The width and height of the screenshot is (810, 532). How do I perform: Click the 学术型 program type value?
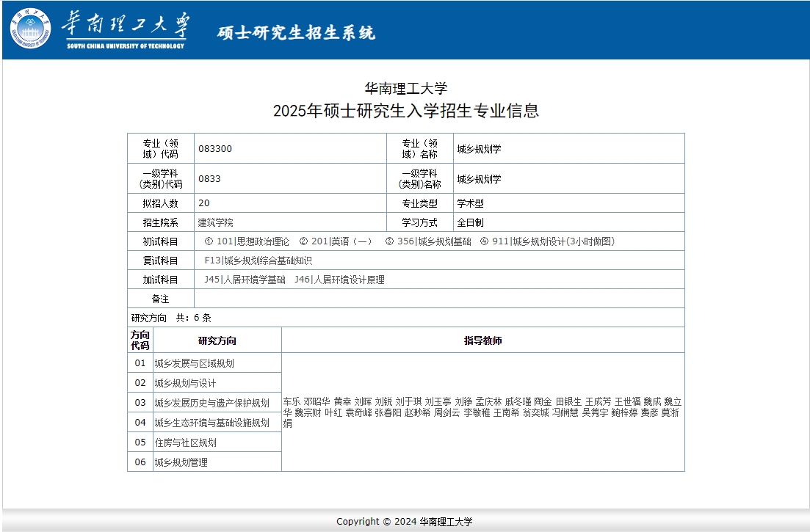(x=470, y=203)
